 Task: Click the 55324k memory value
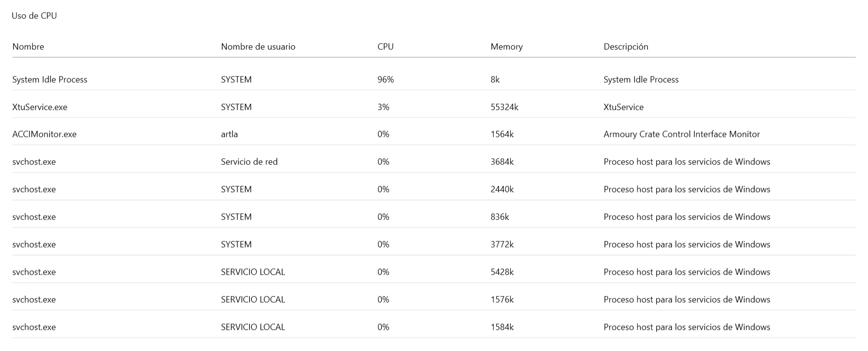click(504, 107)
